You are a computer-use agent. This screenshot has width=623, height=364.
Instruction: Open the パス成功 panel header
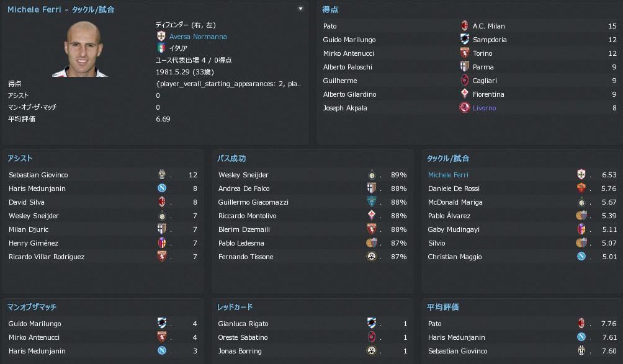point(231,159)
